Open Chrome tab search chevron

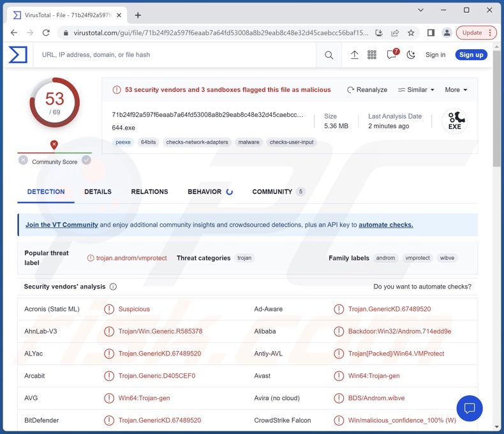click(x=420, y=10)
